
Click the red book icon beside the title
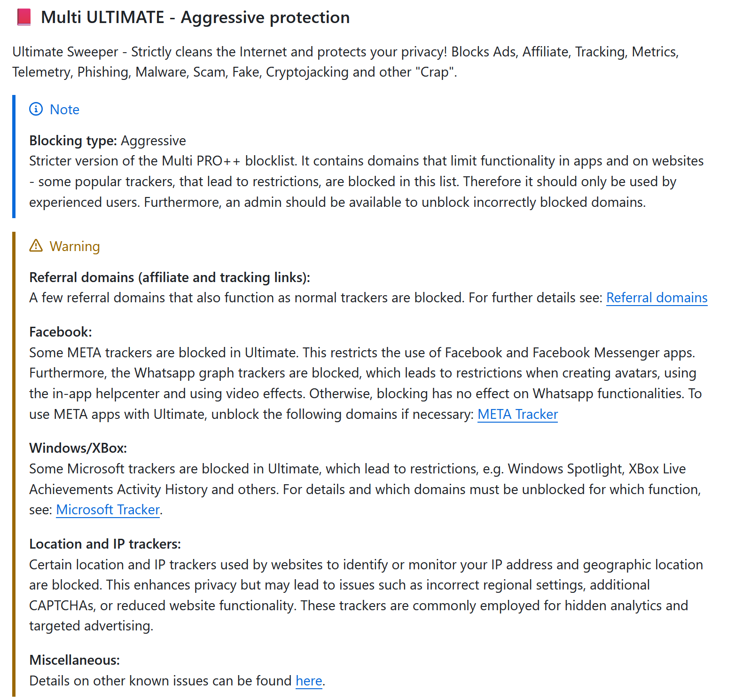tap(23, 17)
